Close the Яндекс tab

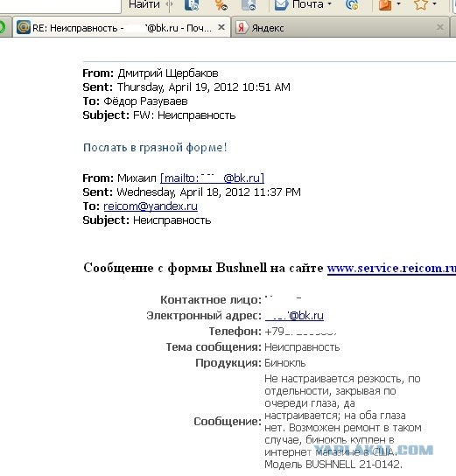(x=440, y=27)
